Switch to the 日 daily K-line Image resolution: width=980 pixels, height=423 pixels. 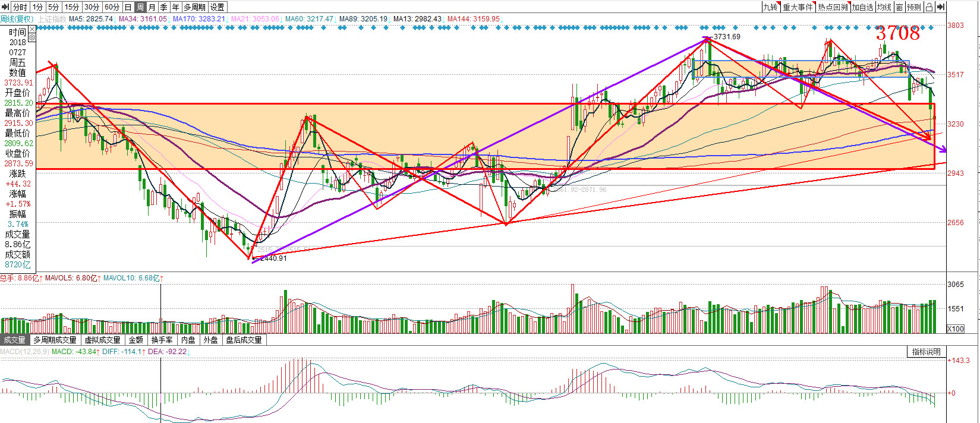coord(128,7)
